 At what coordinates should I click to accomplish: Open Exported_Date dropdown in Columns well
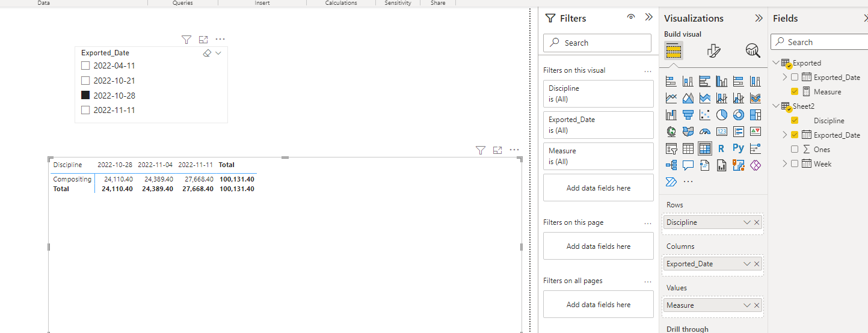747,264
